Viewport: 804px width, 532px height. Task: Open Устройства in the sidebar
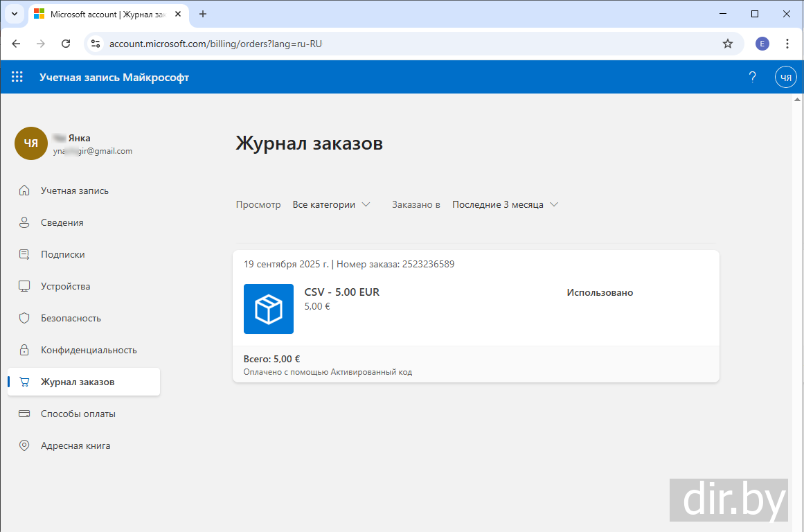click(x=65, y=286)
